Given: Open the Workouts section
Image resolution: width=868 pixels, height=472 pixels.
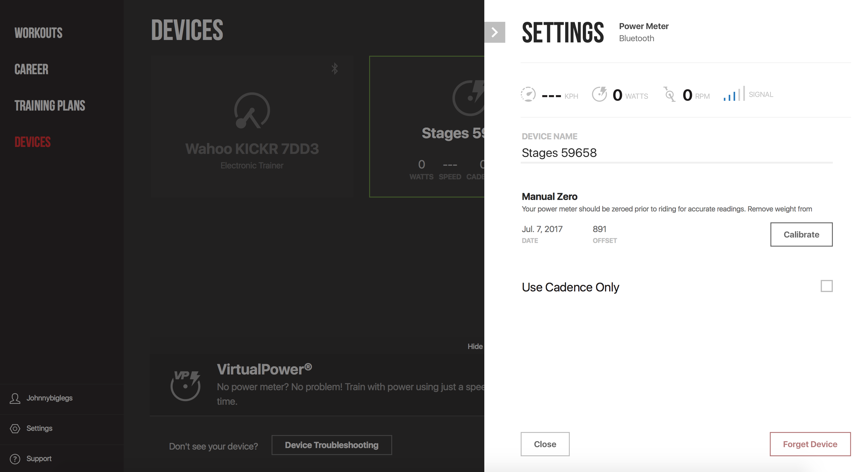Looking at the screenshot, I should pos(38,33).
